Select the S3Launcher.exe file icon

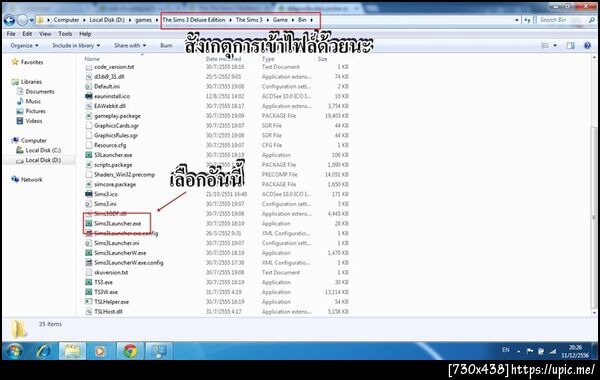(x=88, y=155)
